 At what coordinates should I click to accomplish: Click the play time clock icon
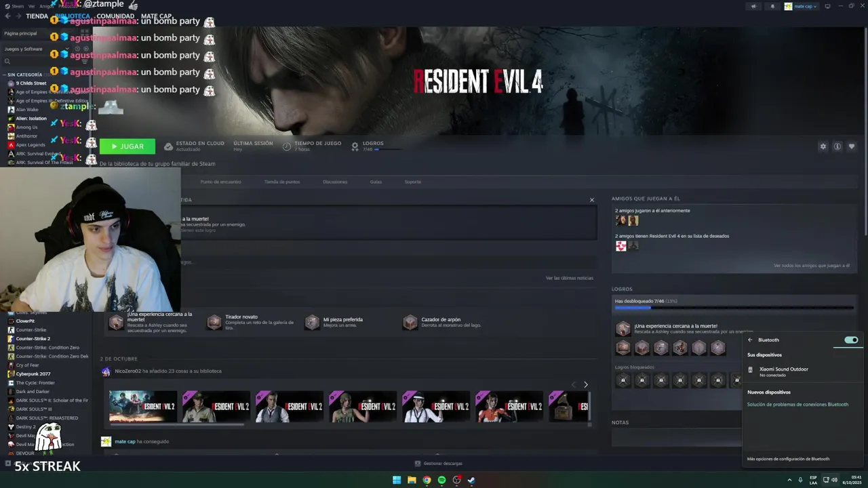287,146
